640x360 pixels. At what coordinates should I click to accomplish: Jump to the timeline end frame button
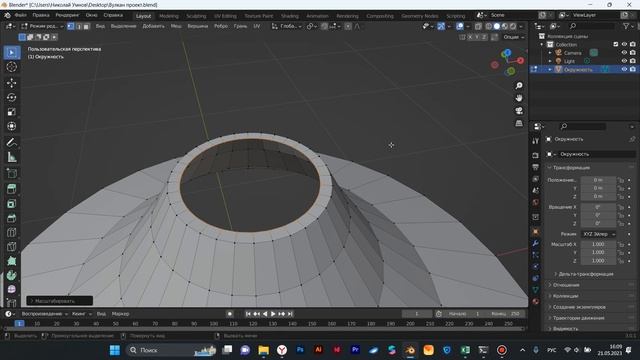[290, 314]
